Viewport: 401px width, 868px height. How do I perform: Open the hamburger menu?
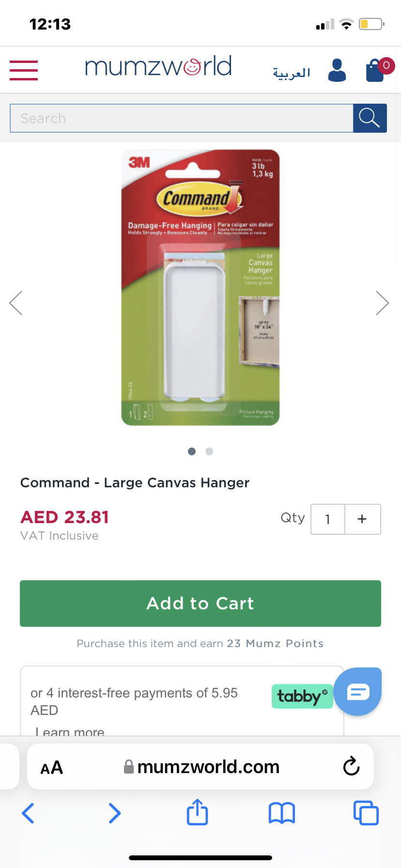tap(24, 70)
